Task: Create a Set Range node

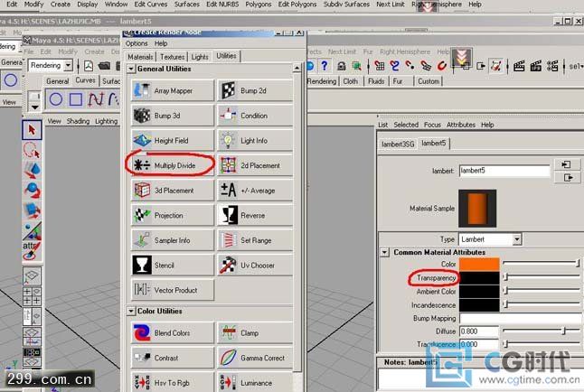Action: click(255, 240)
